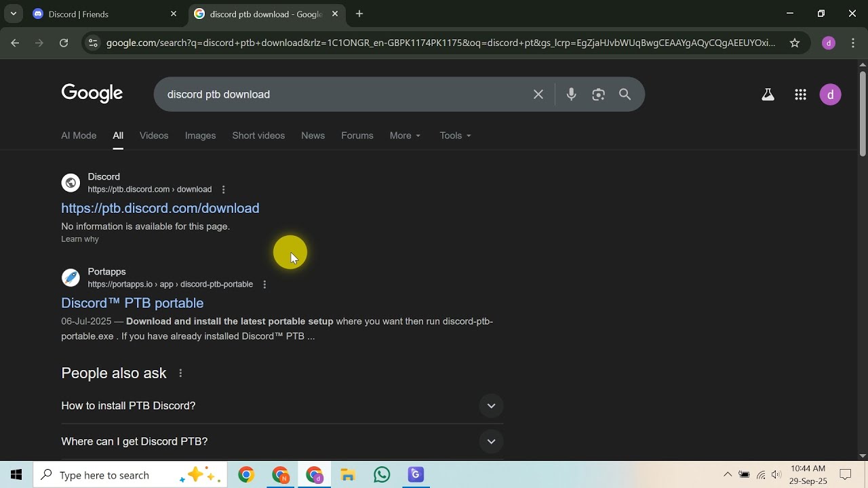Click the browser Back arrow
868x488 pixels.
click(x=15, y=43)
